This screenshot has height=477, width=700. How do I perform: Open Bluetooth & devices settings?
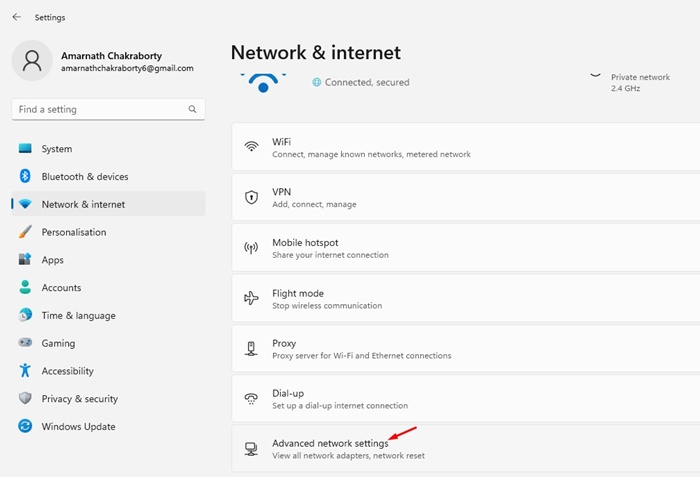[108, 176]
